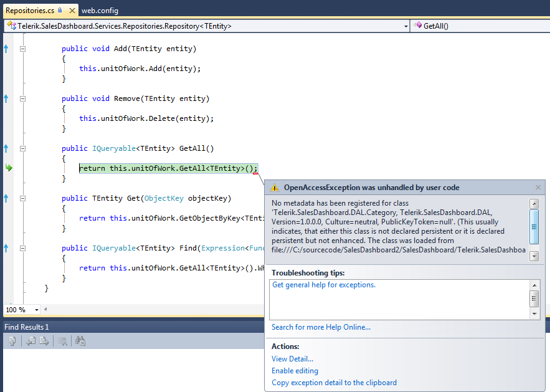Click the blue up-arrow beside the Find method
The height and width of the screenshot is (392, 550).
[x=6, y=248]
